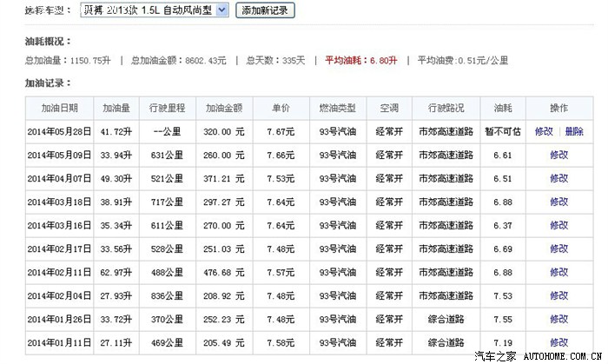Click the 燃油类型 column header

(x=337, y=108)
